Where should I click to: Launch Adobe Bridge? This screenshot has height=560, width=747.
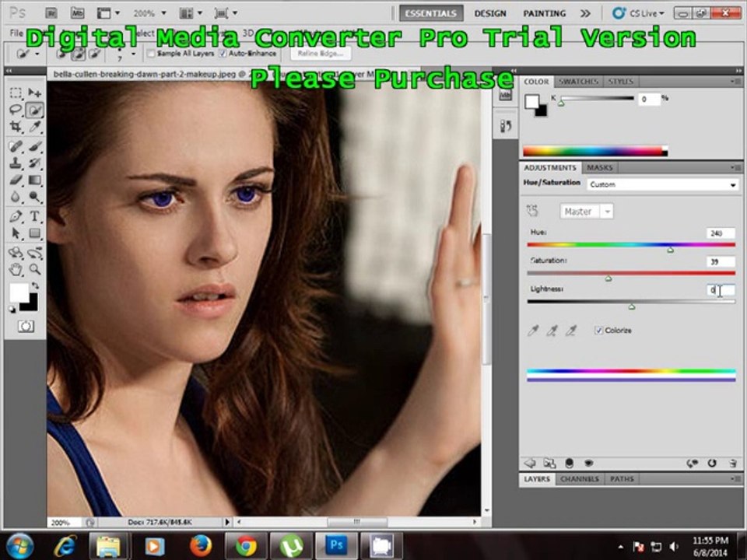(x=51, y=13)
